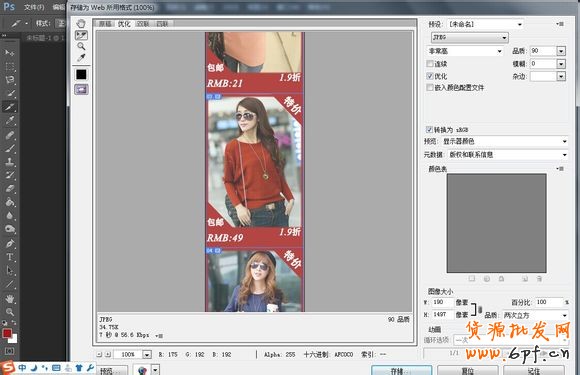Toggle 转换为 sRGB checkbox

429,129
